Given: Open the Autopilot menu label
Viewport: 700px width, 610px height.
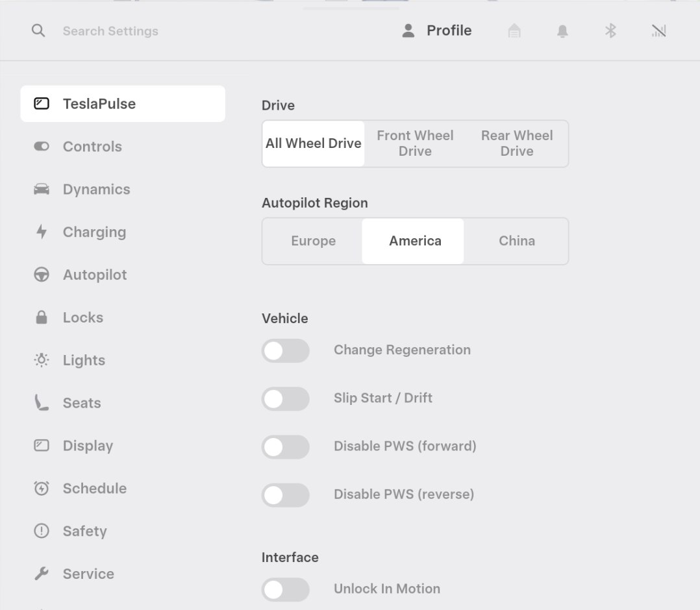Looking at the screenshot, I should [95, 275].
